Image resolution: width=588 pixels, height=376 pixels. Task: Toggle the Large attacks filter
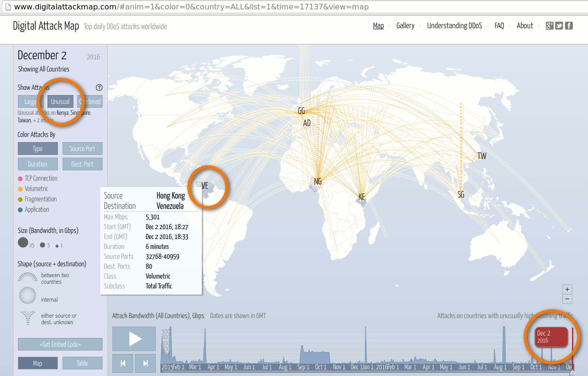click(x=31, y=102)
